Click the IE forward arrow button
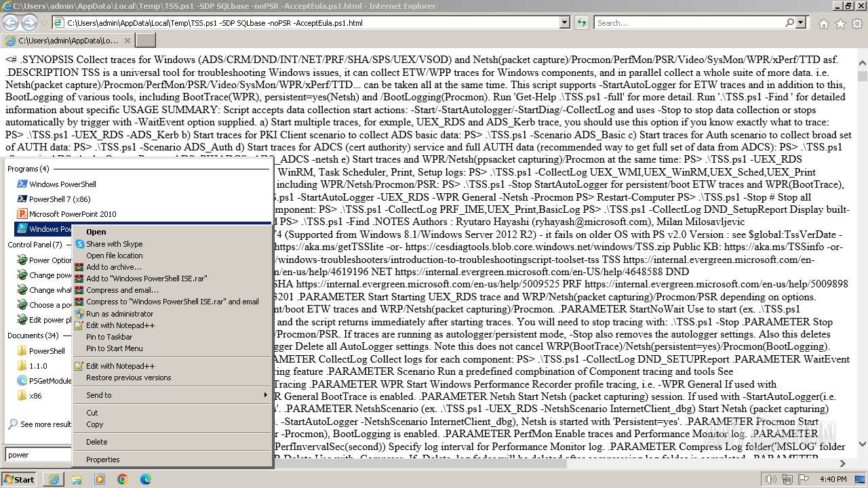This screenshot has width=868, height=488. click(x=29, y=22)
